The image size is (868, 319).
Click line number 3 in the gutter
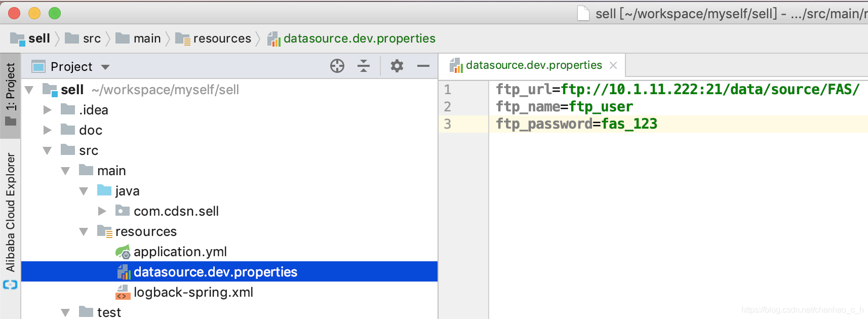pos(447,124)
